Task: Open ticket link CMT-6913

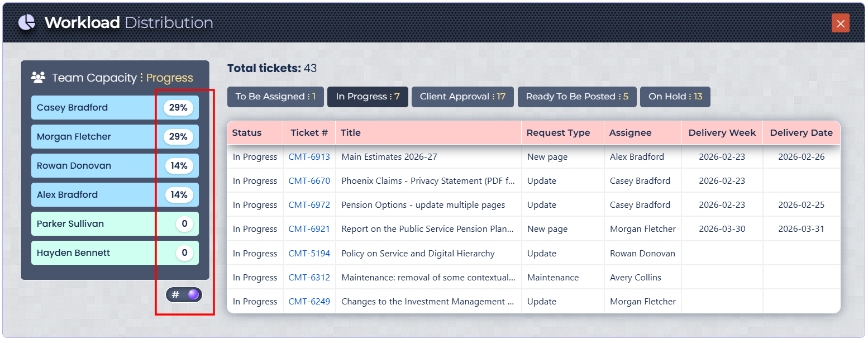Action: tap(309, 157)
